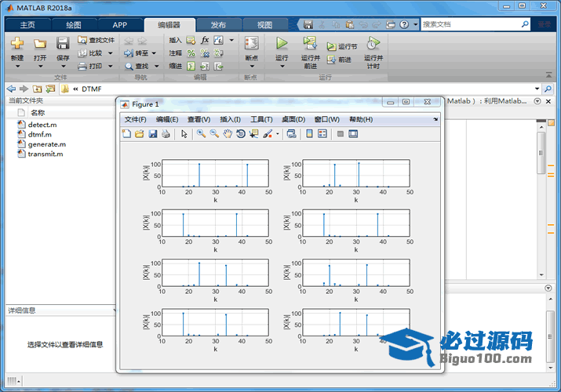Click the green Run (运行) icon
This screenshot has height=392, width=561.
click(282, 43)
